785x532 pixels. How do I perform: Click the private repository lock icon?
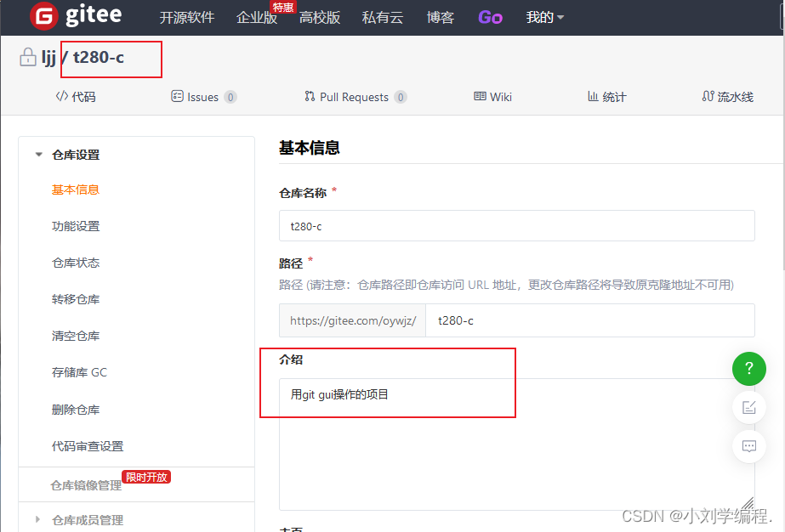pyautogui.click(x=28, y=57)
